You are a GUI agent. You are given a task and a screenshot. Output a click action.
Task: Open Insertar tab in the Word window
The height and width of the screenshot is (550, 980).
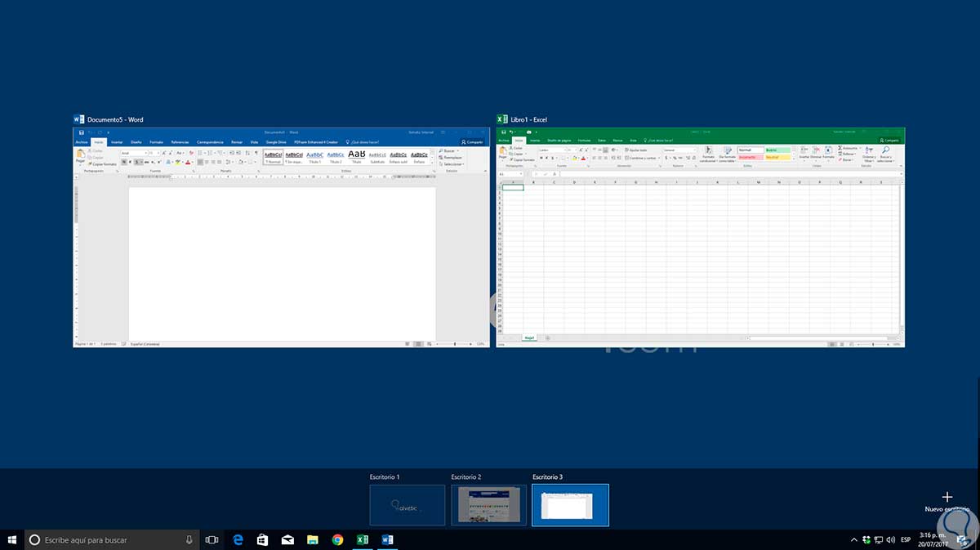pyautogui.click(x=117, y=142)
